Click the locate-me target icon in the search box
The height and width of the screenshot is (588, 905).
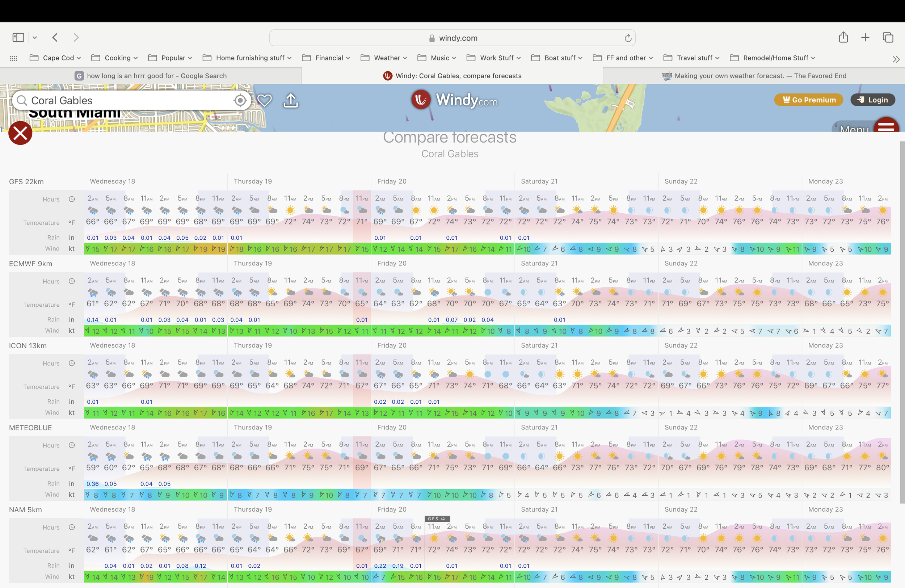[240, 100]
